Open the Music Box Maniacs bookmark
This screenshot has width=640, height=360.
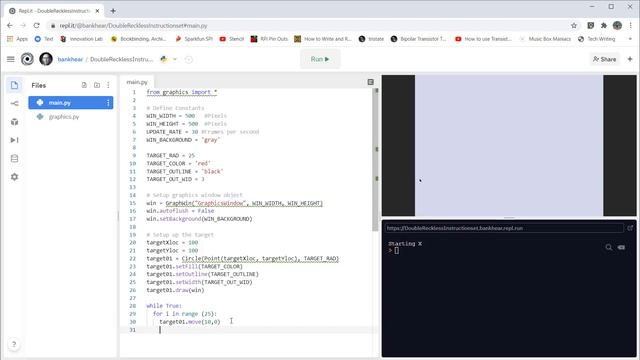coord(545,39)
